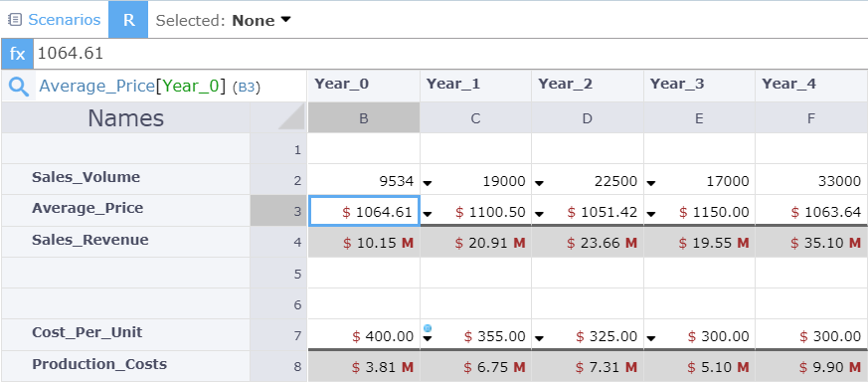The image size is (868, 382).
Task: Click the blue comment dot in cell C7
Action: (428, 327)
